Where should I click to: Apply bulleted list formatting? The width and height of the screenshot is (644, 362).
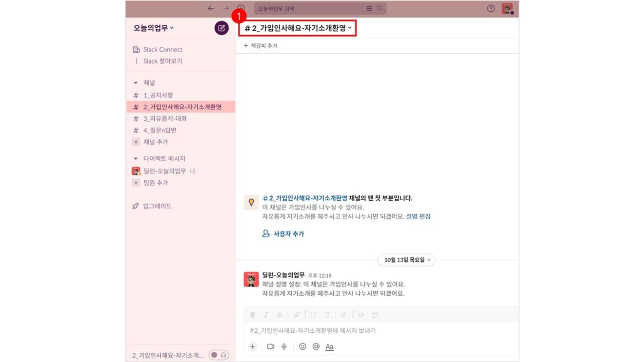click(x=327, y=315)
